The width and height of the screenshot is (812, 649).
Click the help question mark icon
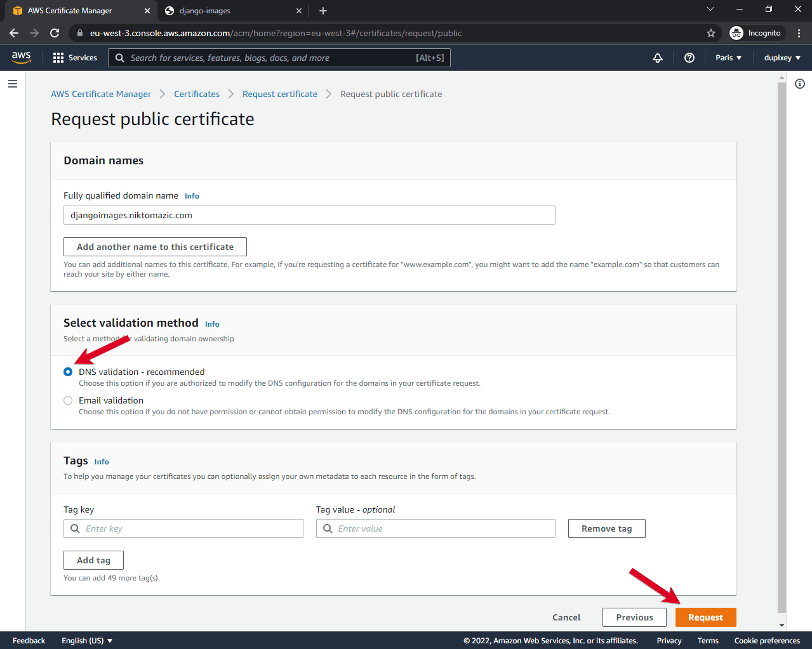[689, 57]
